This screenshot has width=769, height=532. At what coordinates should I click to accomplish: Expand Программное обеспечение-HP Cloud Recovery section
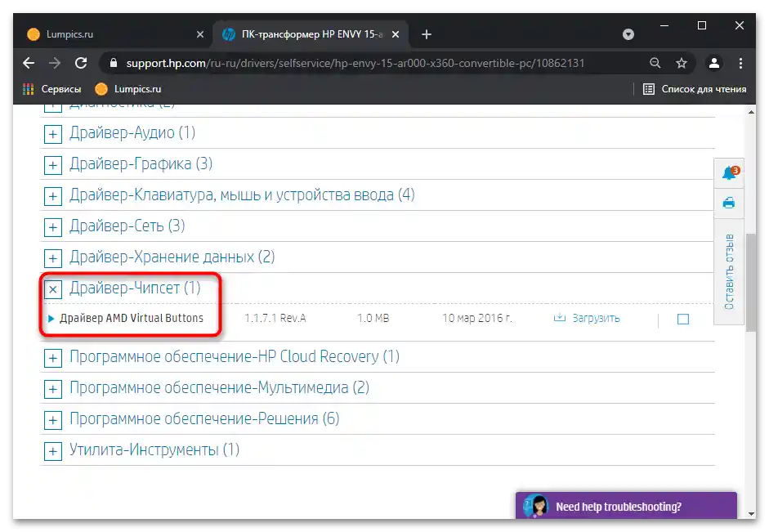53,358
